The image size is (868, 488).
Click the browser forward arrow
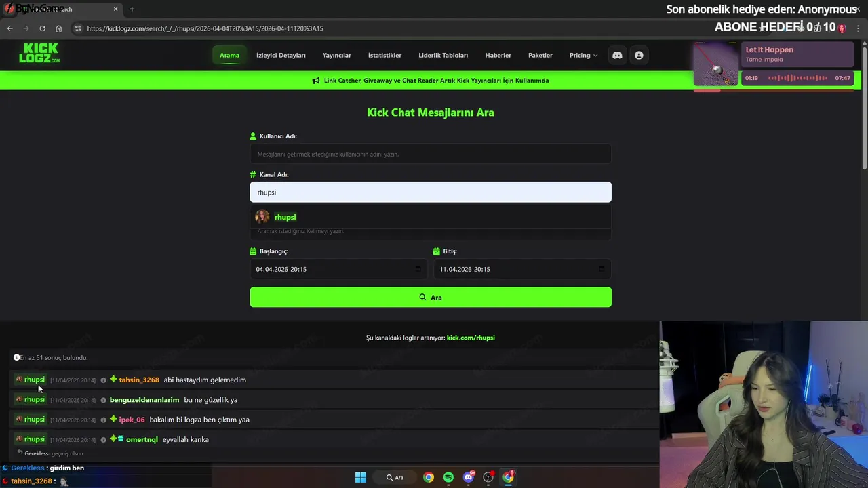click(26, 28)
